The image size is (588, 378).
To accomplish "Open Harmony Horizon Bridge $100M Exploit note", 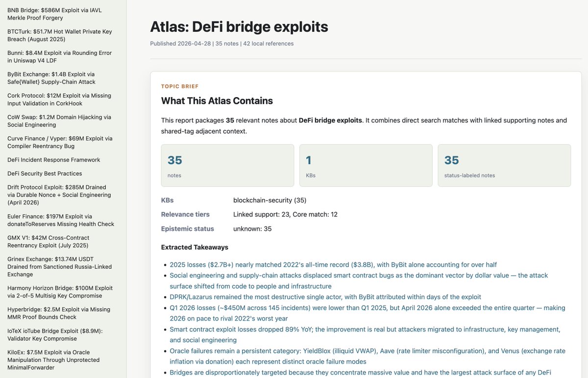I will [x=60, y=292].
